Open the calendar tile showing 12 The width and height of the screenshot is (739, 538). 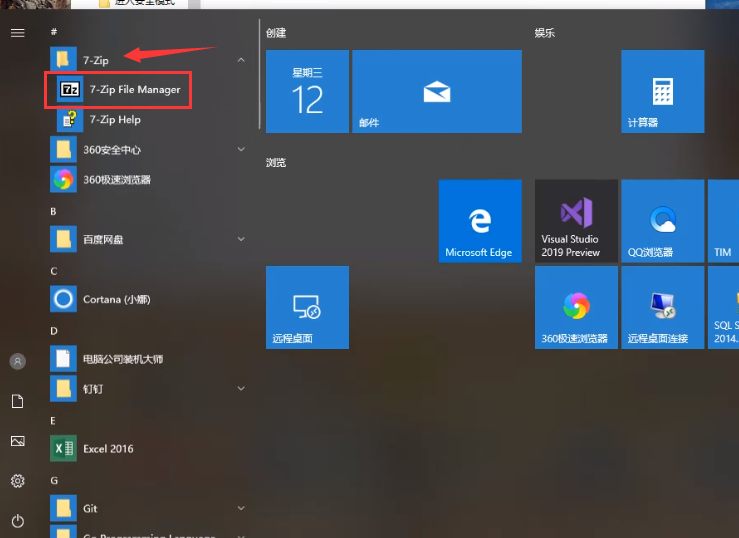[307, 91]
